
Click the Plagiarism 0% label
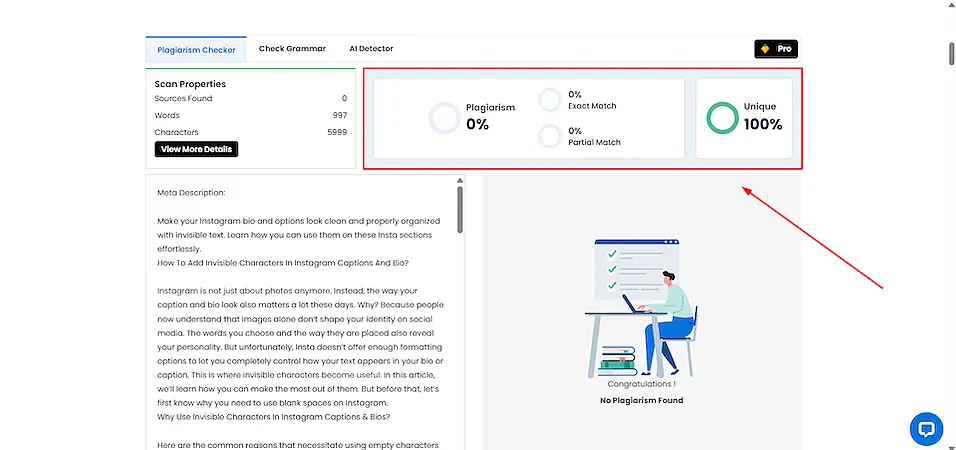click(490, 117)
